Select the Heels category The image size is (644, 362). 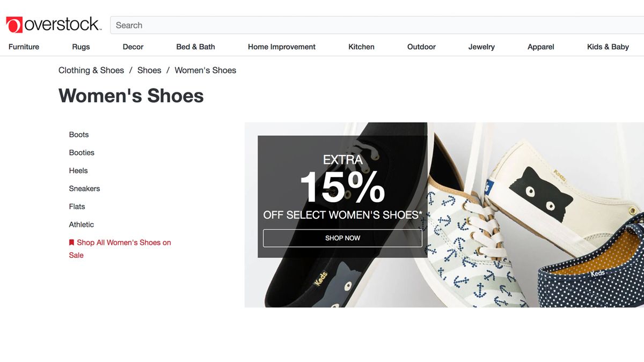click(78, 170)
